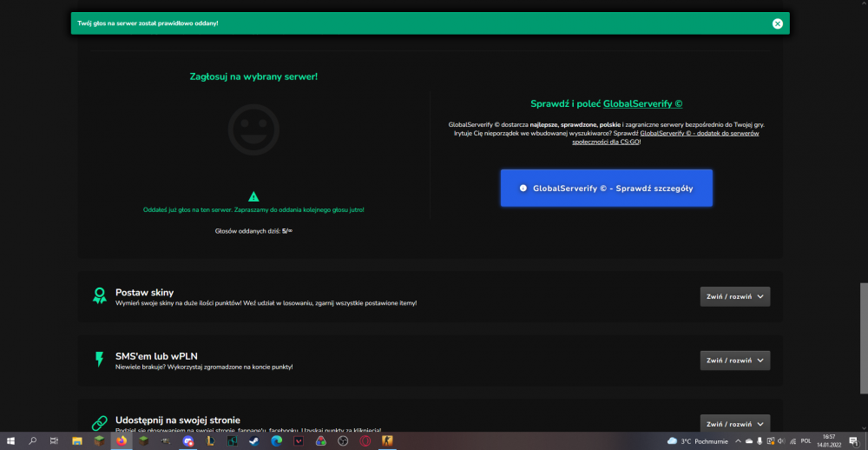Switch to Counter-Strike in the taskbar
Image resolution: width=868 pixels, height=450 pixels.
tap(387, 441)
